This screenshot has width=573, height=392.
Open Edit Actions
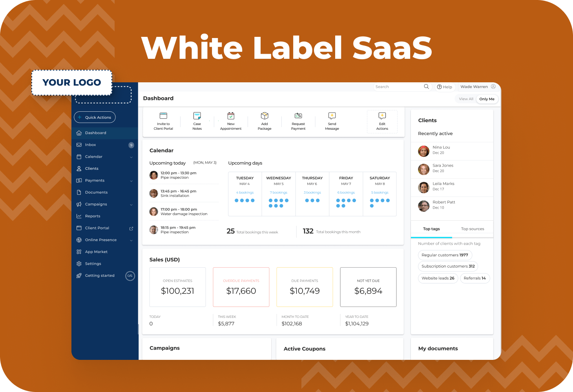[382, 122]
